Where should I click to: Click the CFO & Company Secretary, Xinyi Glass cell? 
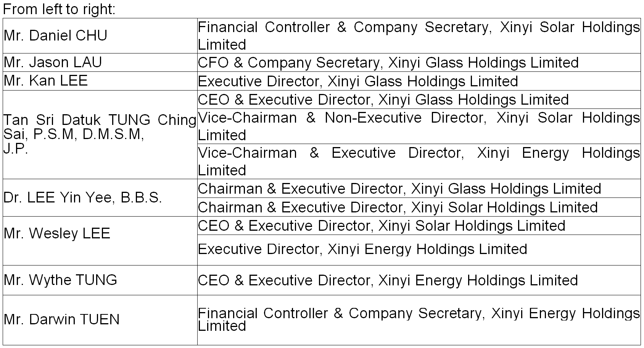pyautogui.click(x=388, y=63)
